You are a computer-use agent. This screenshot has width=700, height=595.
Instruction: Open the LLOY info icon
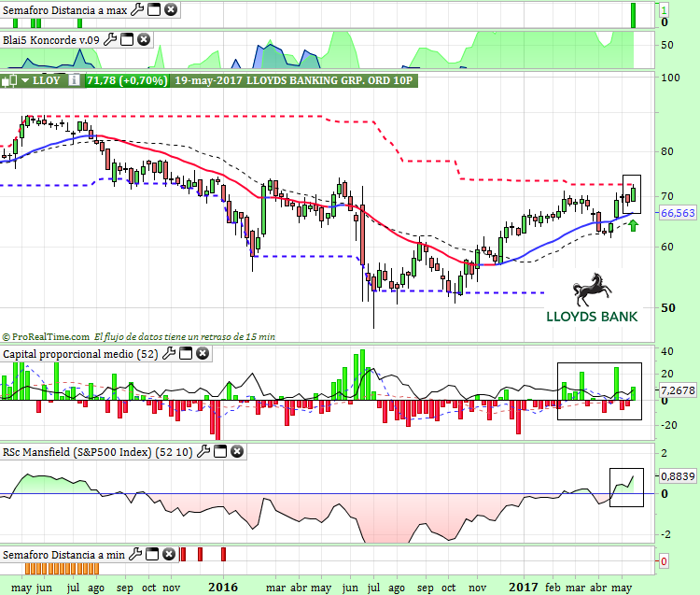coord(74,80)
